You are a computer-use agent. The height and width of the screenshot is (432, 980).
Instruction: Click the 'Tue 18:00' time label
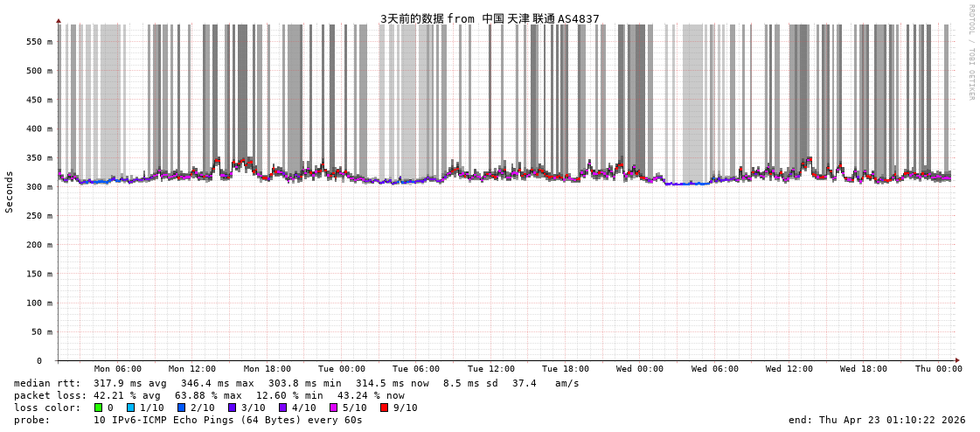(x=565, y=369)
